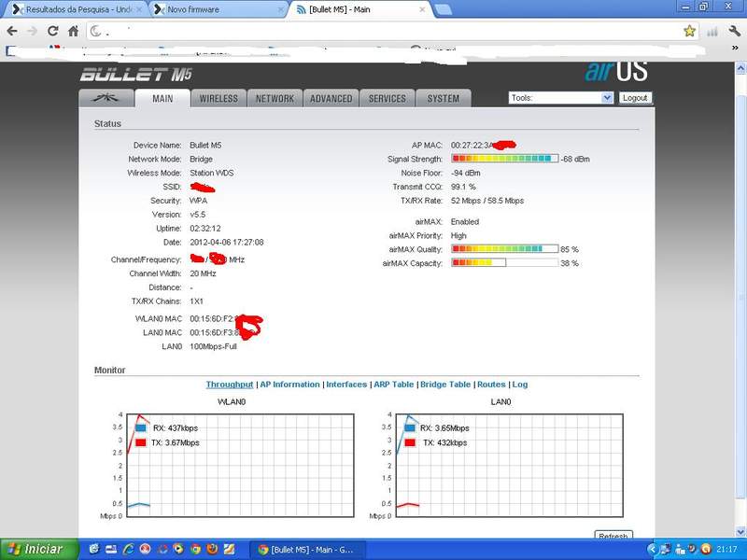Click the Logout button
This screenshot has height=560, width=747.
[x=635, y=98]
